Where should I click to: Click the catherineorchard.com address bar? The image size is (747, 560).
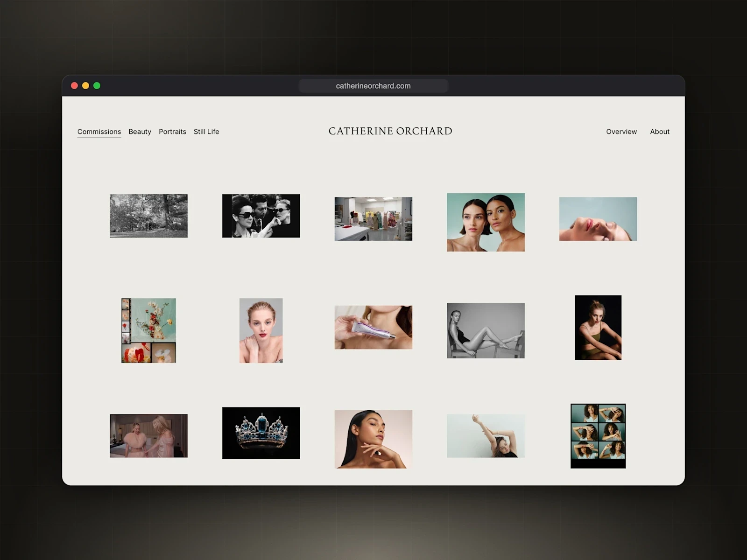373,86
